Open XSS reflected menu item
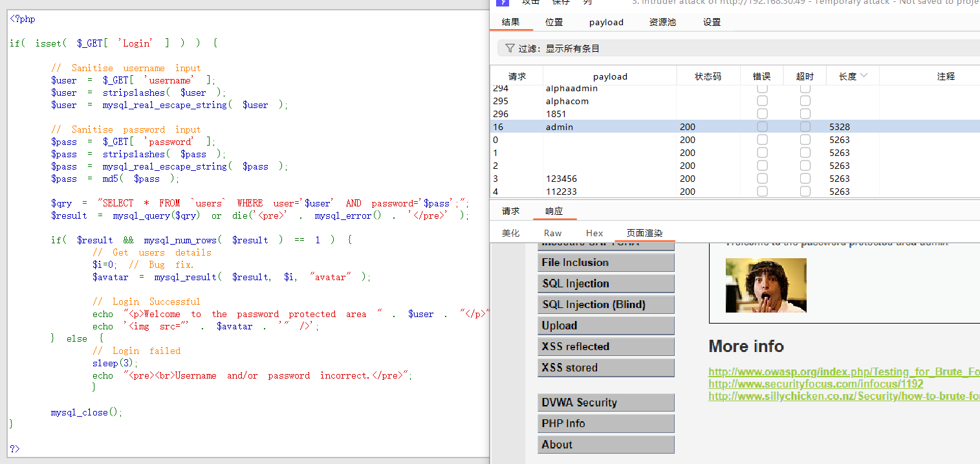This screenshot has height=464, width=980. 606,346
